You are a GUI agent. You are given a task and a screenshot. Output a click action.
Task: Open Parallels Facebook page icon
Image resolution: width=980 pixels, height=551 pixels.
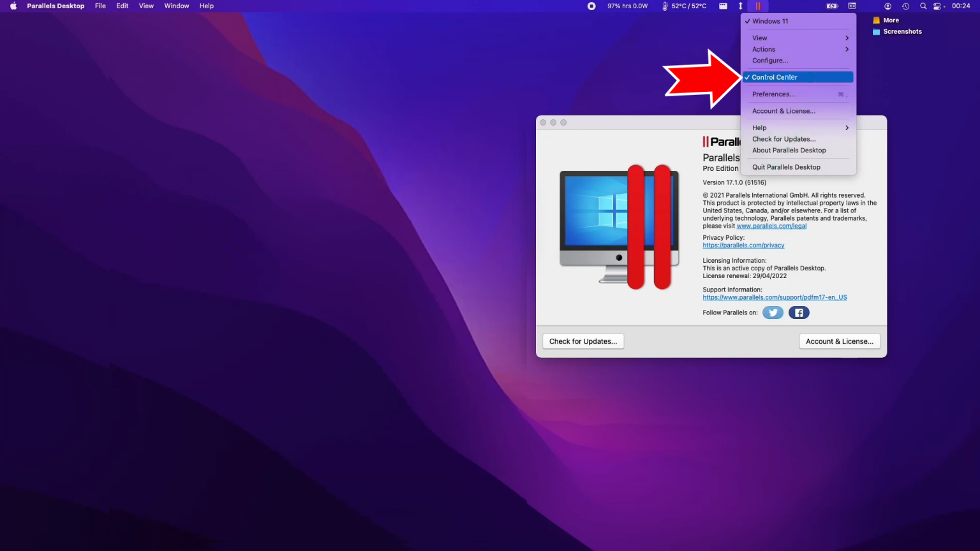click(799, 312)
